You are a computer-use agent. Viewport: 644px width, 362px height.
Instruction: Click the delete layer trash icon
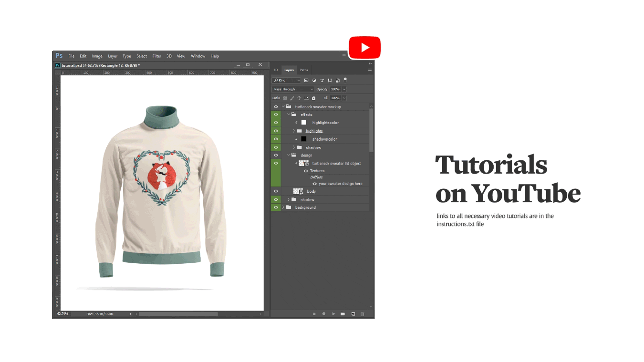point(362,314)
